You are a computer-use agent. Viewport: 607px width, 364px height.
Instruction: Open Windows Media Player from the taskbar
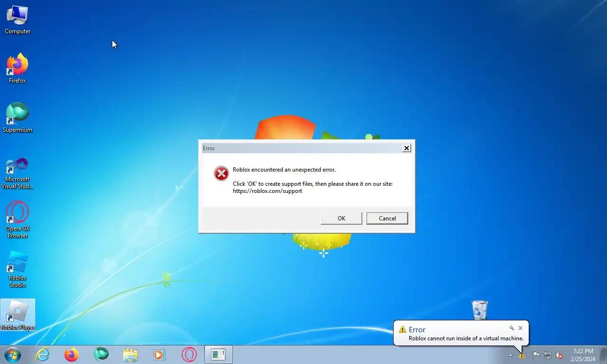click(x=159, y=355)
